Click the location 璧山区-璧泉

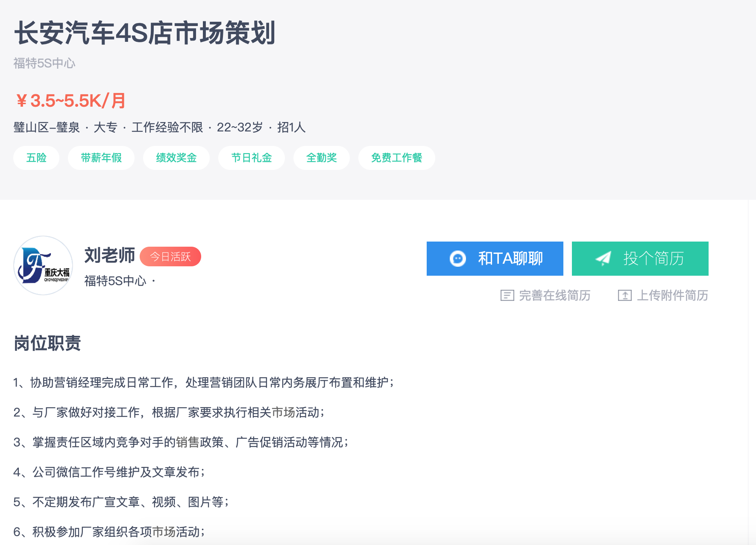click(x=47, y=127)
